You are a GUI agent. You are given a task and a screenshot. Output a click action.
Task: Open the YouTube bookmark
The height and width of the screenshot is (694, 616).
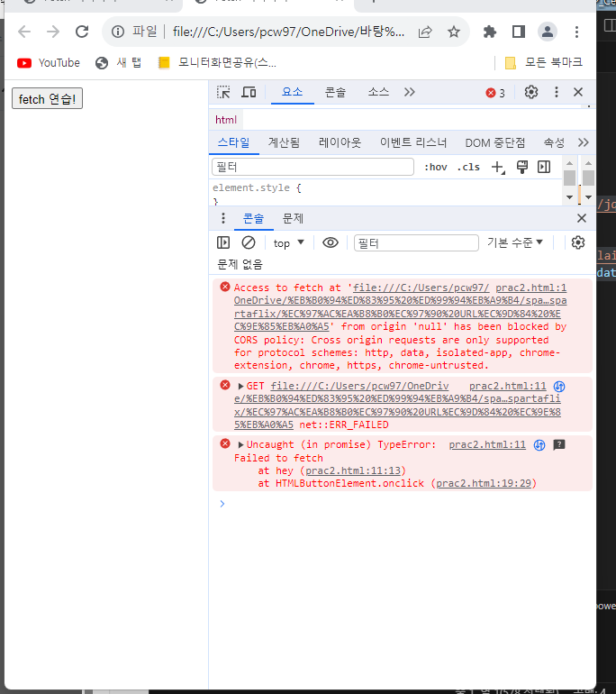49,63
